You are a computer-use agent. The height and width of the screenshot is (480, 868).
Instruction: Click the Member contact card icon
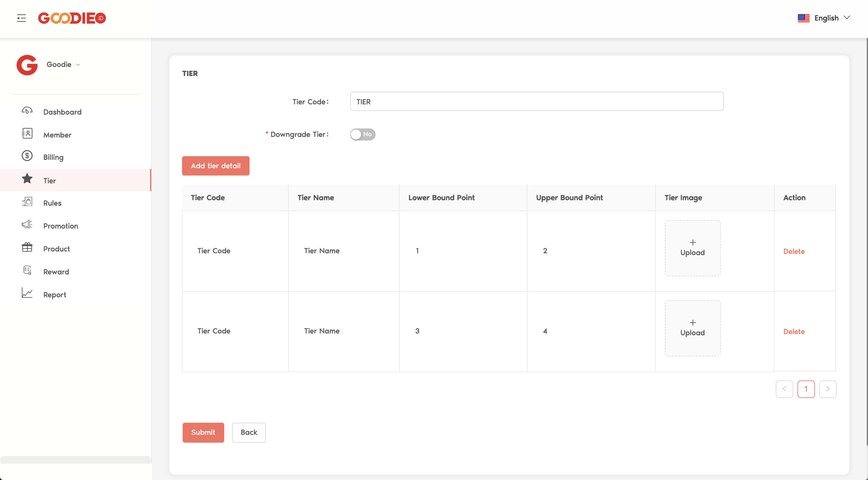(x=27, y=134)
